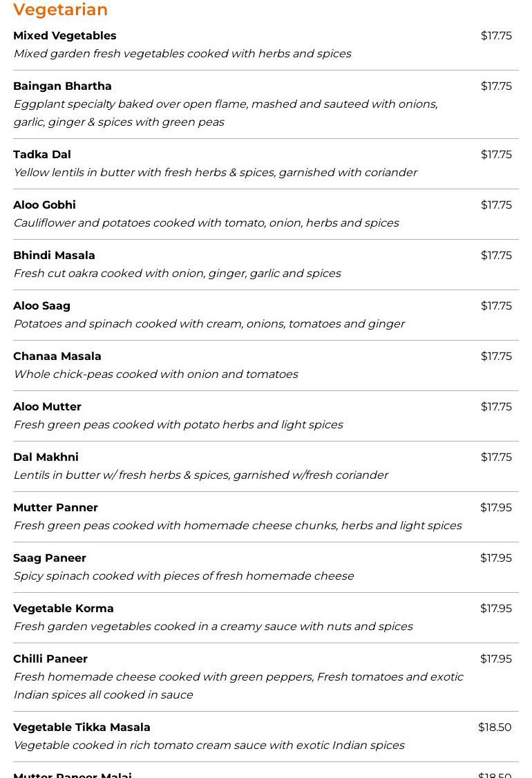Click the Aloo Saag dish title
Screen dimensions: 532x778
[x=41, y=306]
